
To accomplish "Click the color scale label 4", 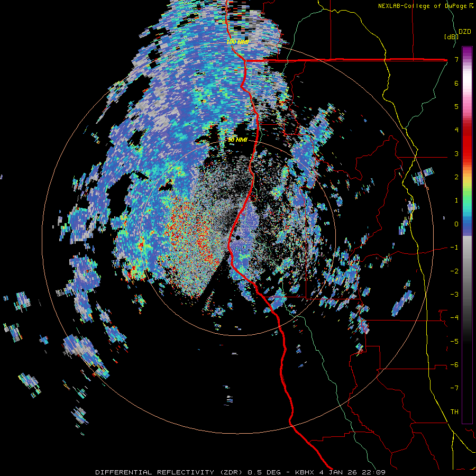I will 456,130.
